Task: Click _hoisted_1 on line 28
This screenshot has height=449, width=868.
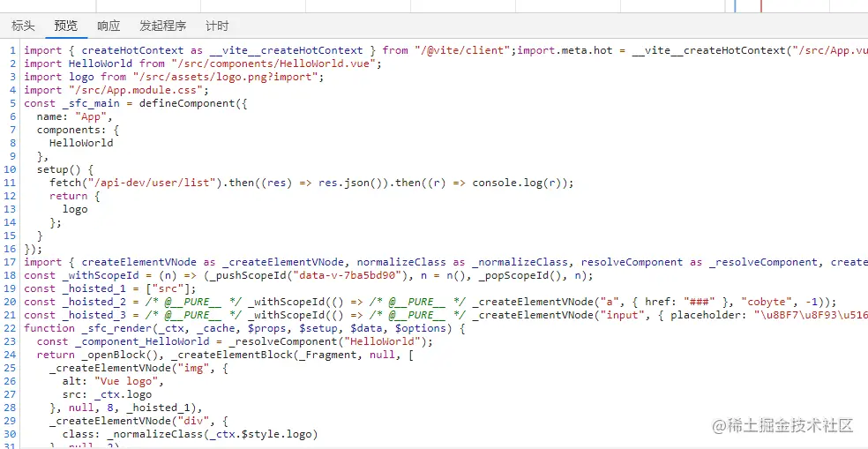Action: 158,408
